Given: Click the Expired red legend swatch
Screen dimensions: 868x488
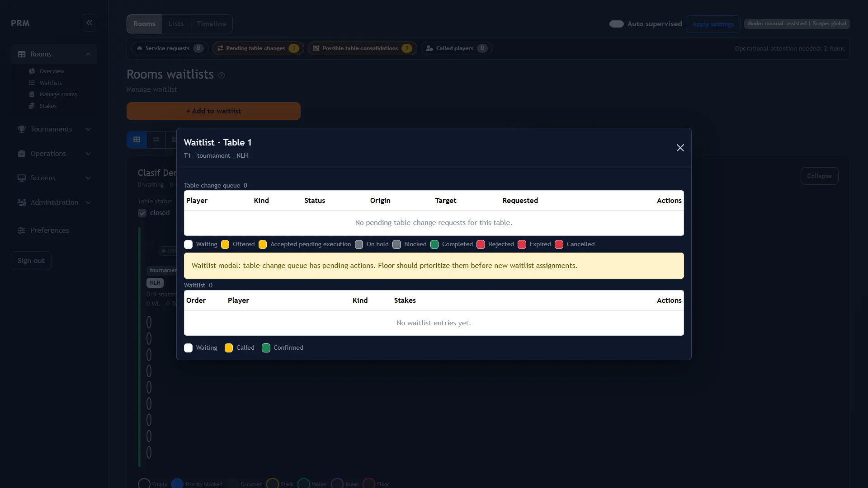Looking at the screenshot, I should tap(522, 244).
